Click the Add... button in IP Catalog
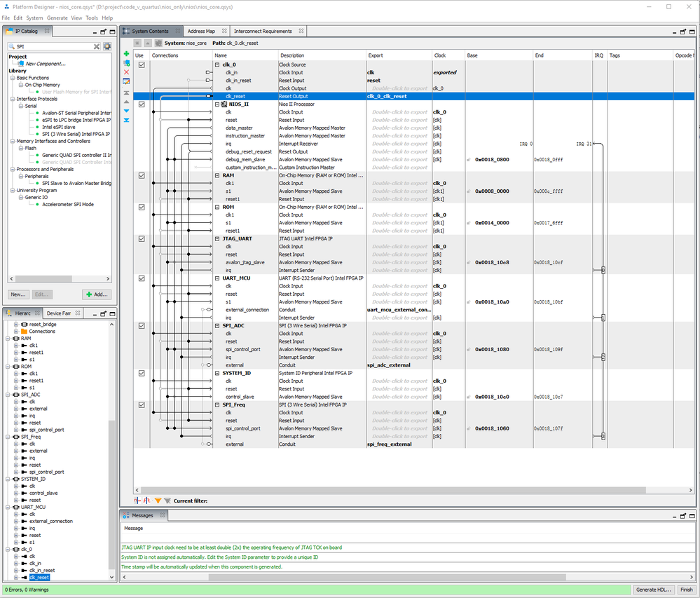Viewport: 700px width, 598px height. tap(97, 294)
